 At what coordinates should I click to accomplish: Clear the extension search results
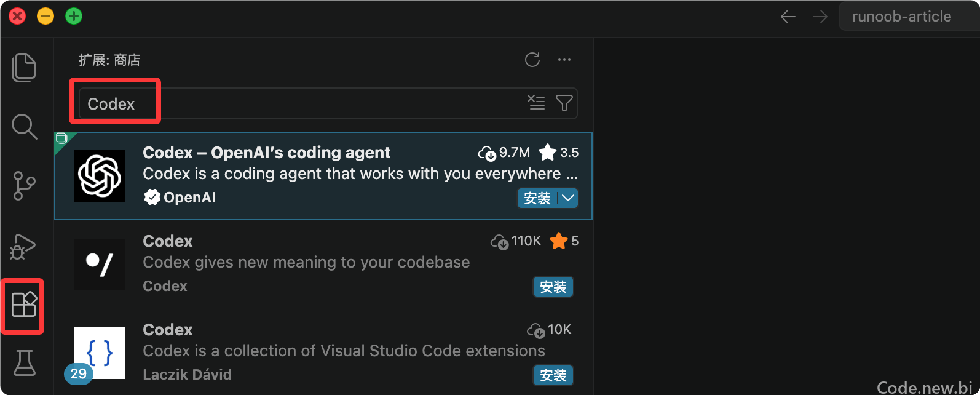pos(536,103)
